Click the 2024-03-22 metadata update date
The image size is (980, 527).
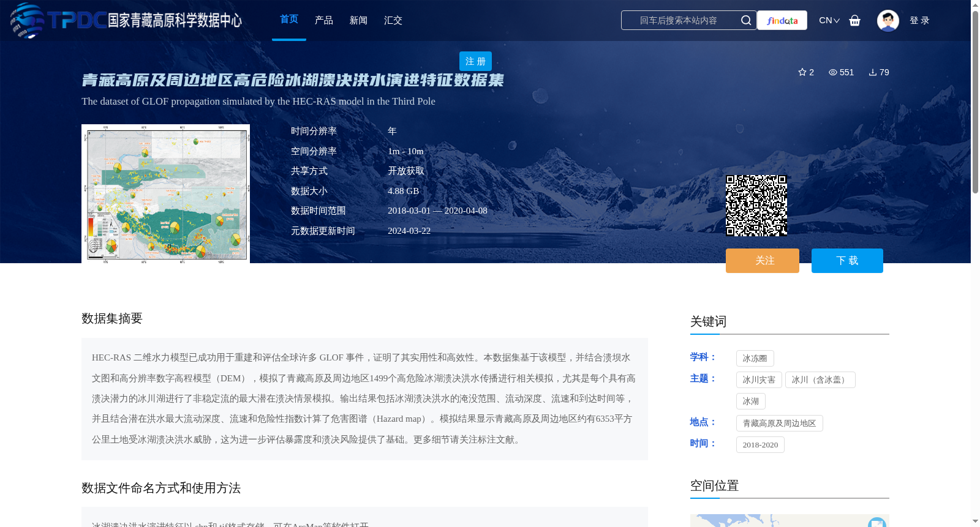click(x=409, y=231)
